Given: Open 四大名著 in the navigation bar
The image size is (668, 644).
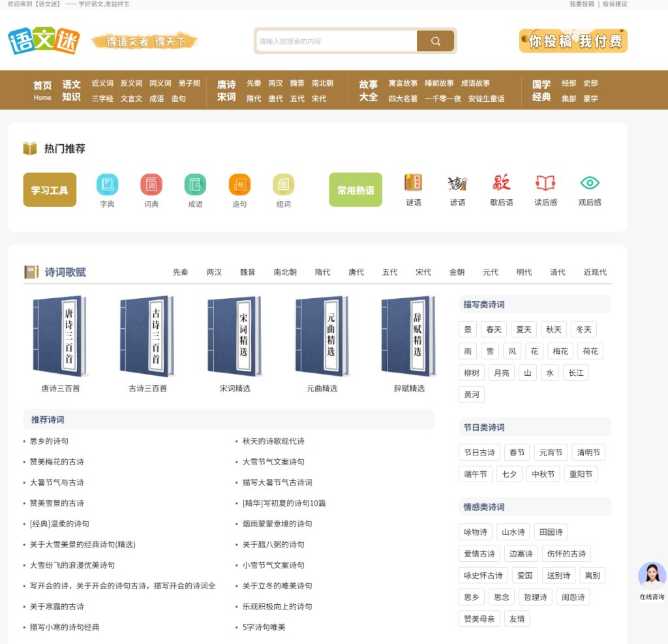Looking at the screenshot, I should 402,99.
